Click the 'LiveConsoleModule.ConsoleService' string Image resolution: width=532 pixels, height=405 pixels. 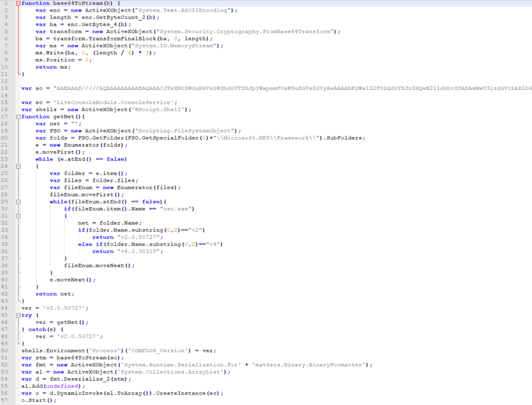(113, 103)
